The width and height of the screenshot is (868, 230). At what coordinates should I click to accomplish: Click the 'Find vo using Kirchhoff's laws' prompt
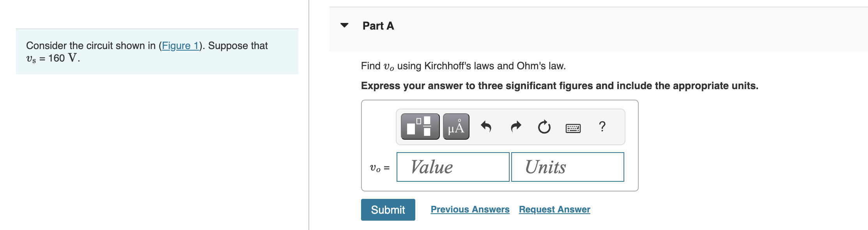(463, 66)
